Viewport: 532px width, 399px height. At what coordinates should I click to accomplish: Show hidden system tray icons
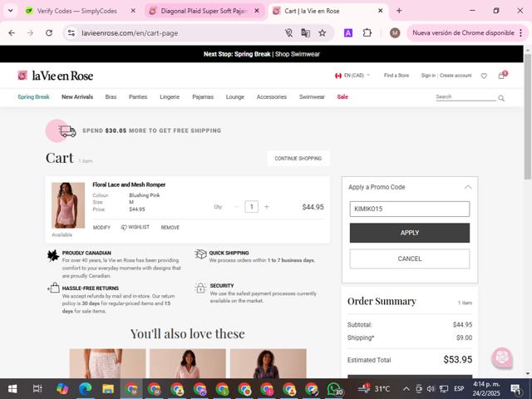coord(406,389)
